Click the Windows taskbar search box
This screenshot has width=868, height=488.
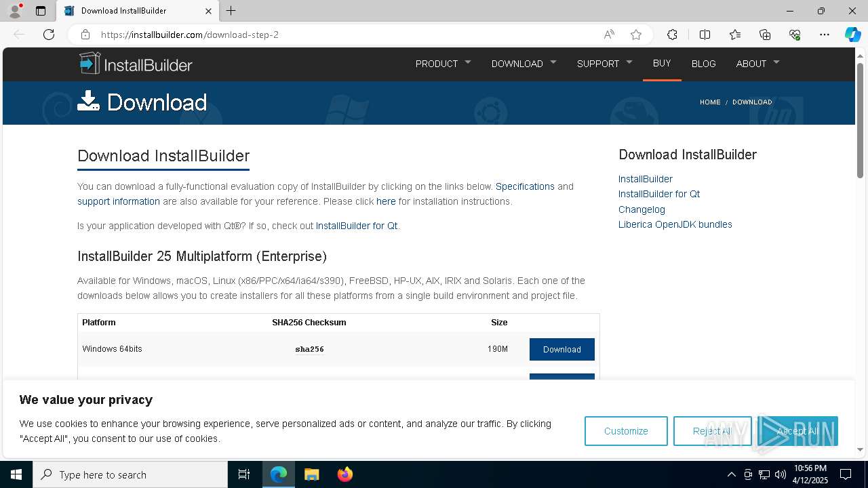click(x=130, y=474)
